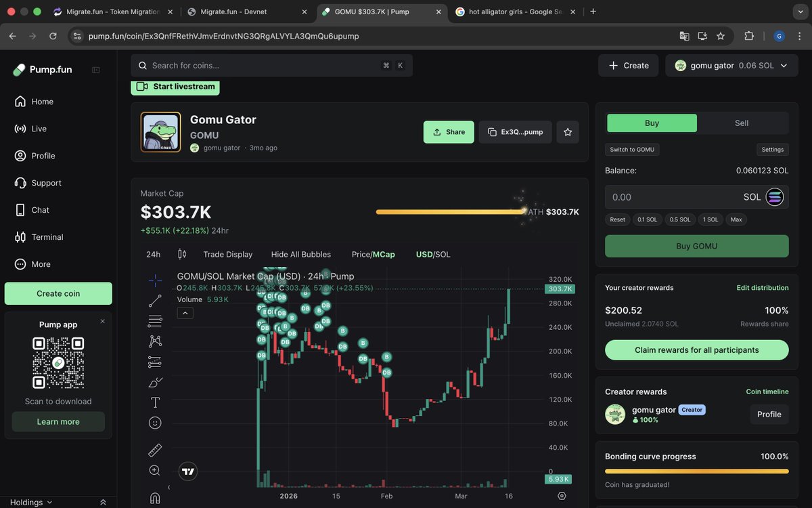812x508 pixels.
Task: Switch to the Buy tab
Action: [x=652, y=123]
